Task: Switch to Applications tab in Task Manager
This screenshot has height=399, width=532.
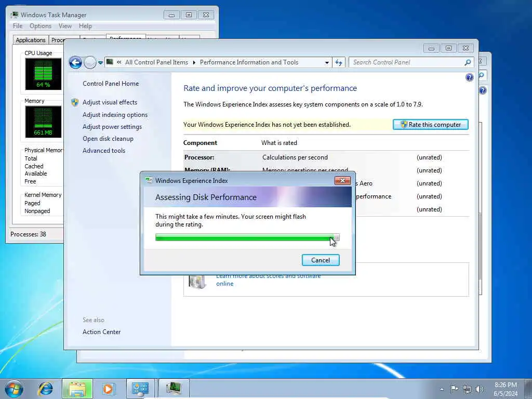Action: click(x=31, y=40)
